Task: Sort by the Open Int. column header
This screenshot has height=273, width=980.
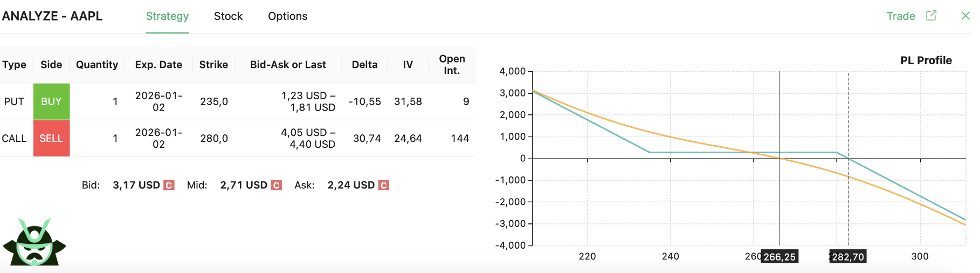Action: [x=452, y=65]
